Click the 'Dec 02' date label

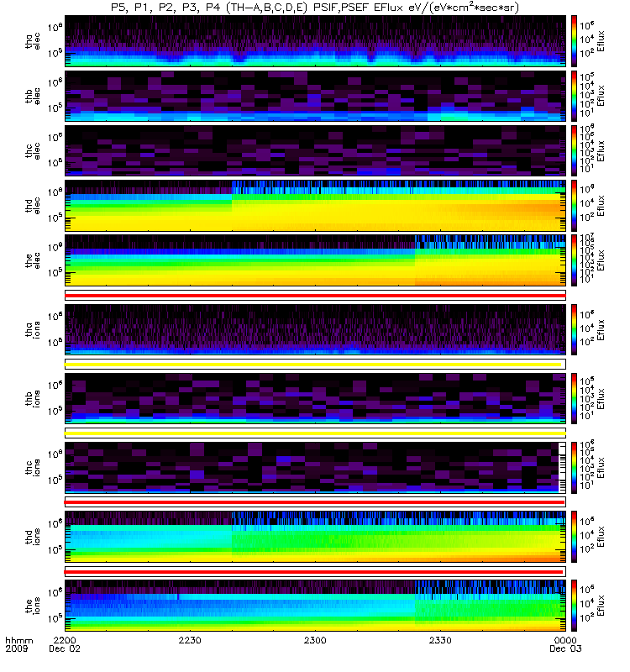[65, 648]
